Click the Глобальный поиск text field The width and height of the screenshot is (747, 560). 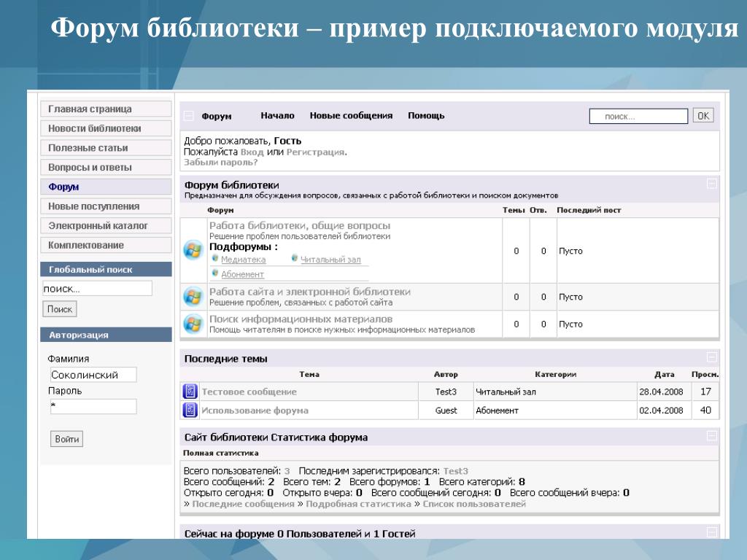pos(97,289)
